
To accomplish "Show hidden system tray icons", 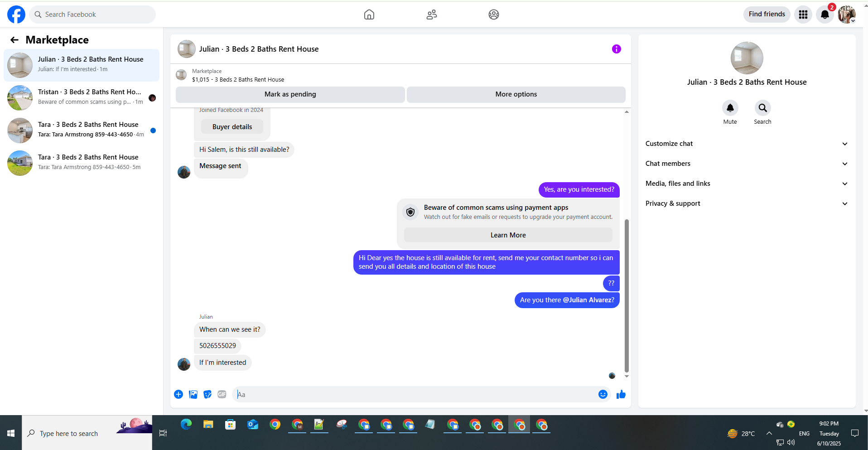I will coord(769,433).
